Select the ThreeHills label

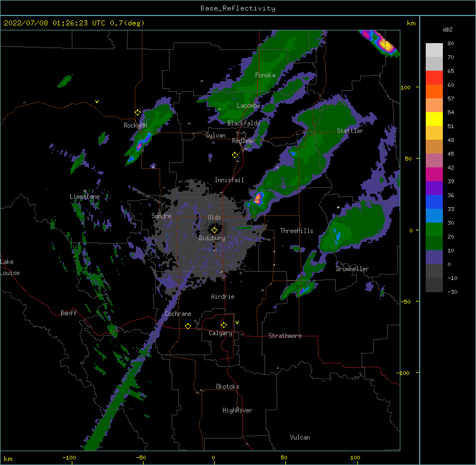point(297,231)
